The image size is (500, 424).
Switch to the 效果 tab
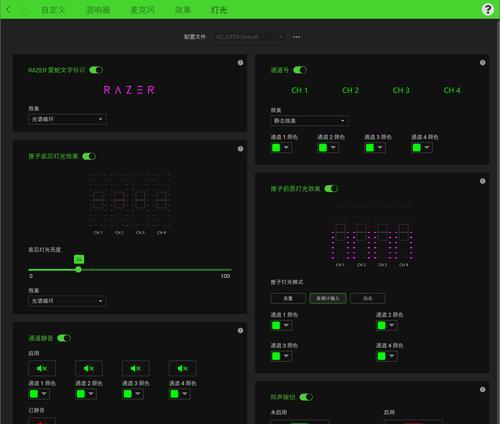(x=183, y=10)
